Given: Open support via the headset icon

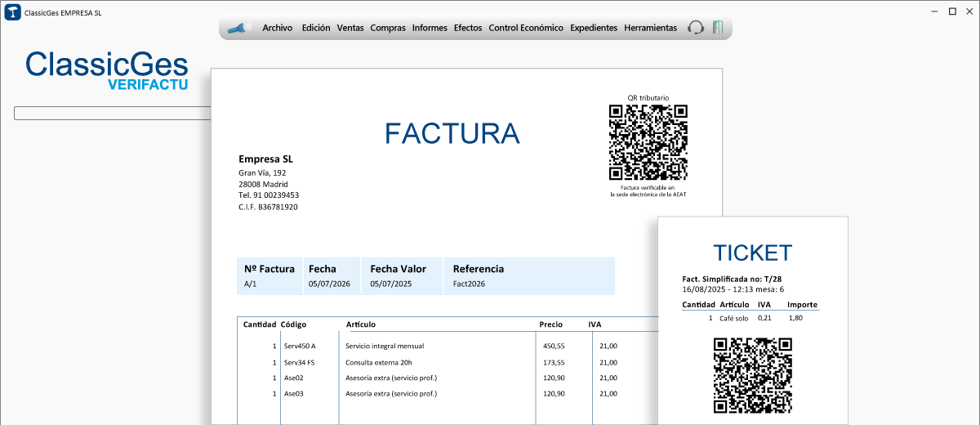Looking at the screenshot, I should (696, 28).
